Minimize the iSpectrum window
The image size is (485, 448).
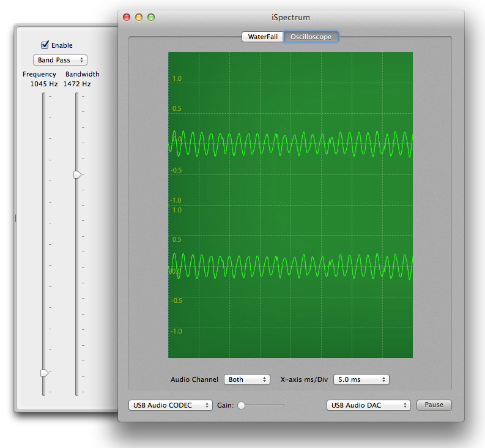click(139, 17)
